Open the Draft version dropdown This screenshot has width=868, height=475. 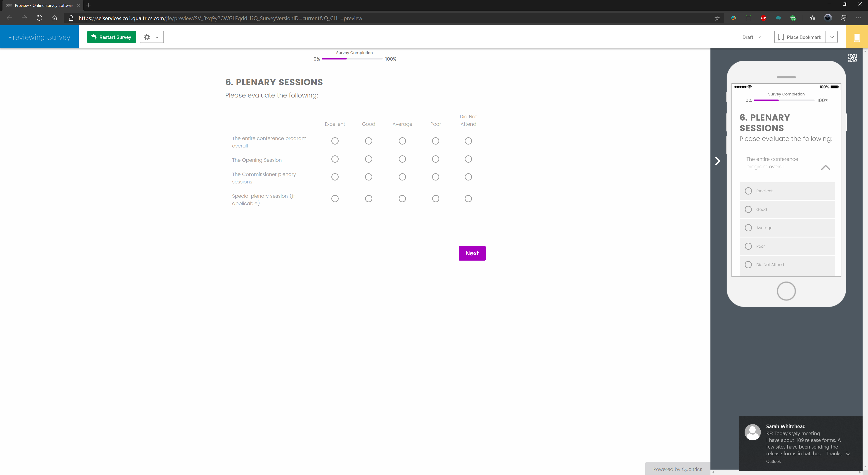point(751,37)
